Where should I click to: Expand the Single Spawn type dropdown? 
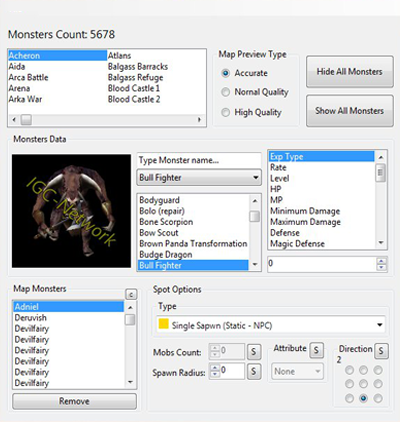point(271,325)
